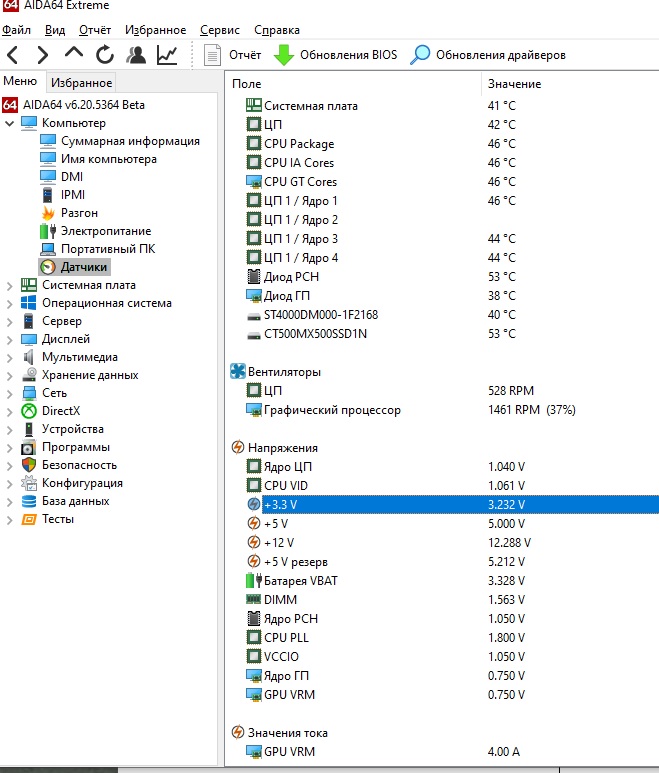Click the Конфигурация gear icon
The image size is (659, 773).
tap(29, 483)
